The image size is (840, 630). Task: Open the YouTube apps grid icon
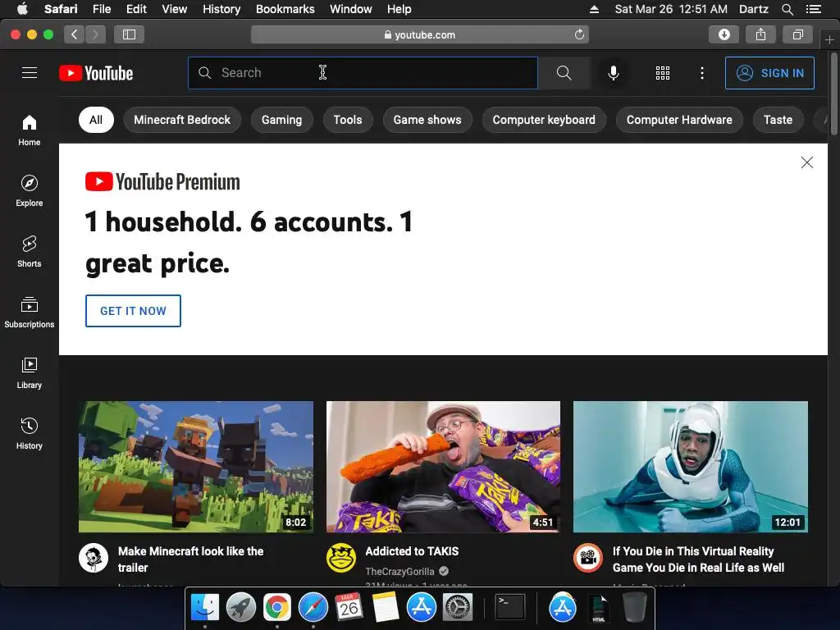point(663,73)
